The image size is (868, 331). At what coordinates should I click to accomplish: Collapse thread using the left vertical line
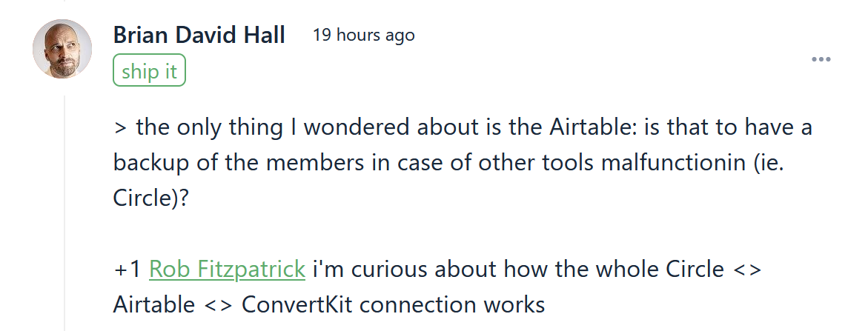pyautogui.click(x=65, y=215)
